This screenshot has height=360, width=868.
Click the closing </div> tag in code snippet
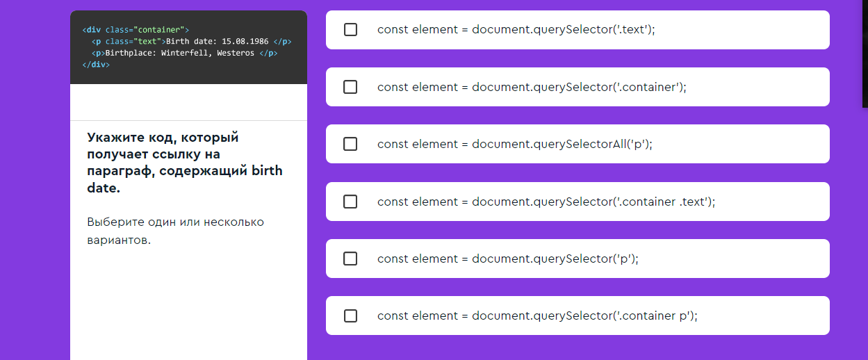click(96, 64)
